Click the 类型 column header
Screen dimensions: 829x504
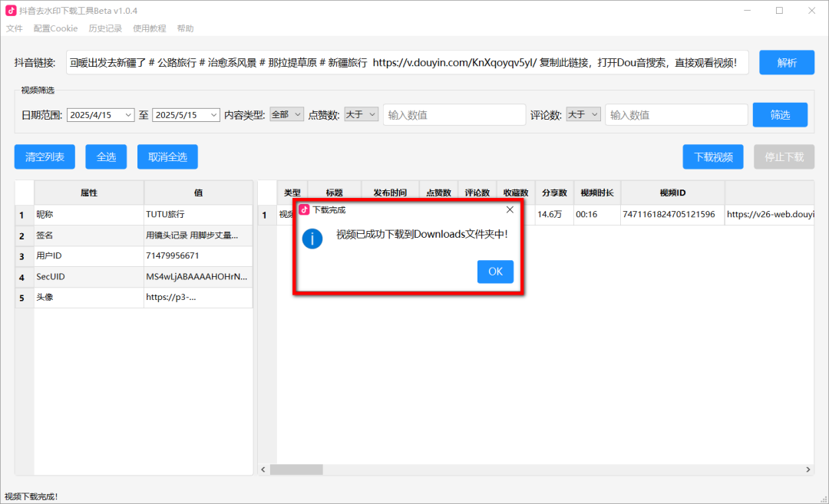[292, 193]
